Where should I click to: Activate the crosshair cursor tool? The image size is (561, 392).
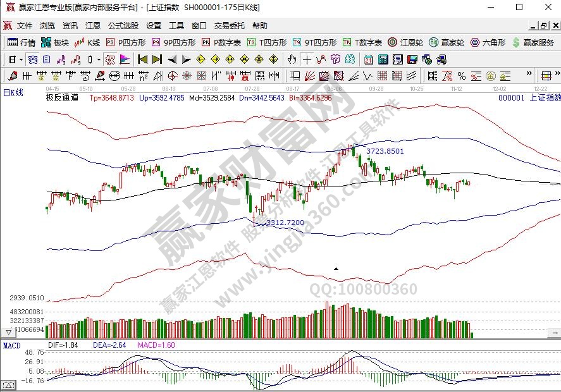(x=307, y=59)
